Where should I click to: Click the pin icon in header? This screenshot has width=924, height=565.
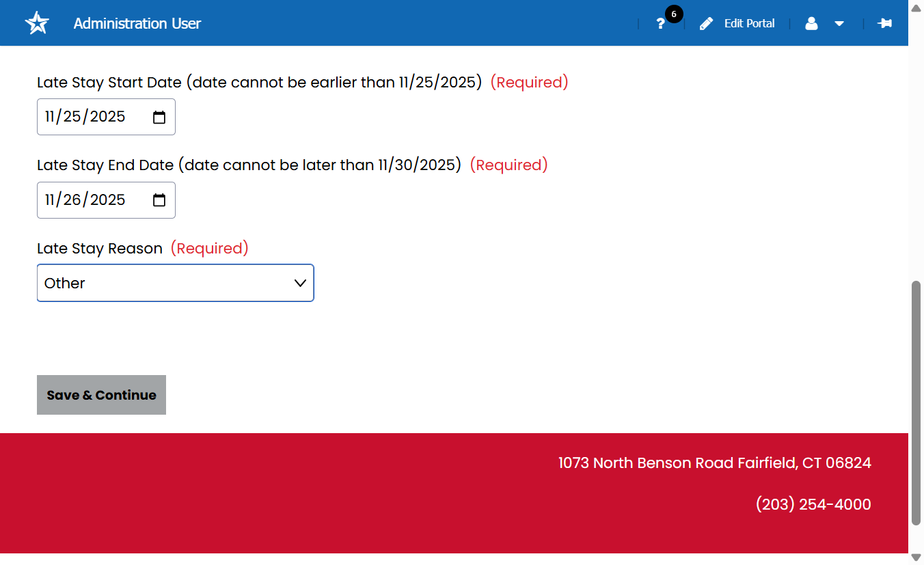click(884, 23)
